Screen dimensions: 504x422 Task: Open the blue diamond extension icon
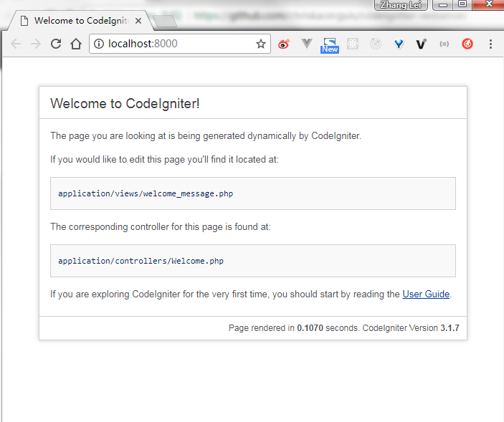coord(399,44)
